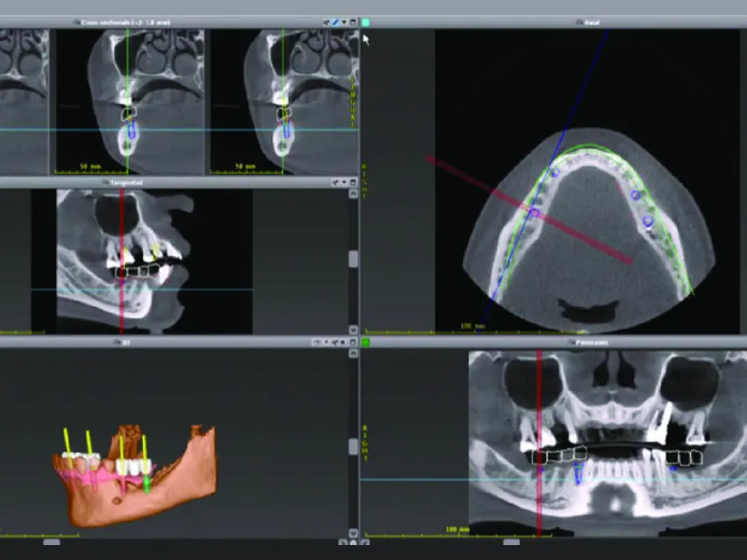Select the Cross-sectionals panel title
747x560 pixels.
pyautogui.click(x=126, y=22)
